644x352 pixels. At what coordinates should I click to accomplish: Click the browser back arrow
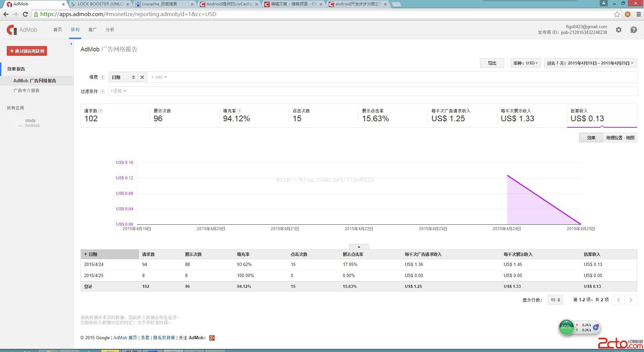point(6,14)
